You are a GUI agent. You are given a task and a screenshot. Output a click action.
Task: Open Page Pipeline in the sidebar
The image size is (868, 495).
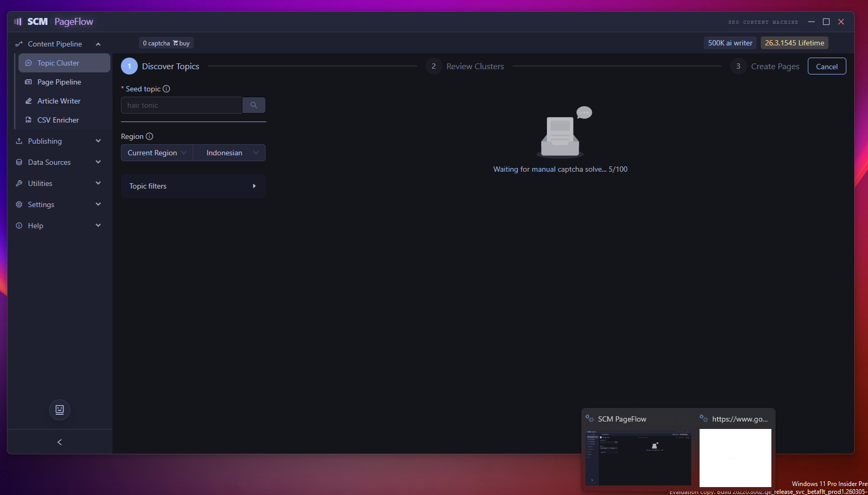(59, 82)
